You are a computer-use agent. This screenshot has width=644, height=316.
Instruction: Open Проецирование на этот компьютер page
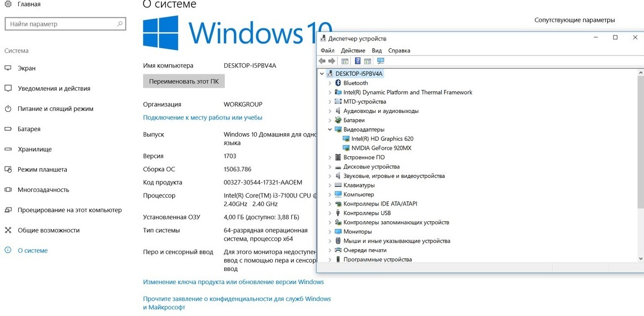click(69, 210)
